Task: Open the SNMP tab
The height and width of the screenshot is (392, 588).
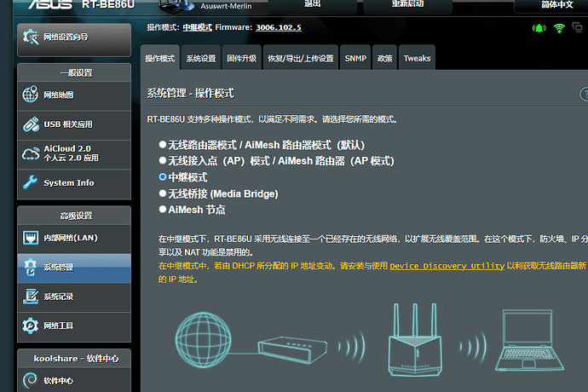Action: pyautogui.click(x=355, y=58)
